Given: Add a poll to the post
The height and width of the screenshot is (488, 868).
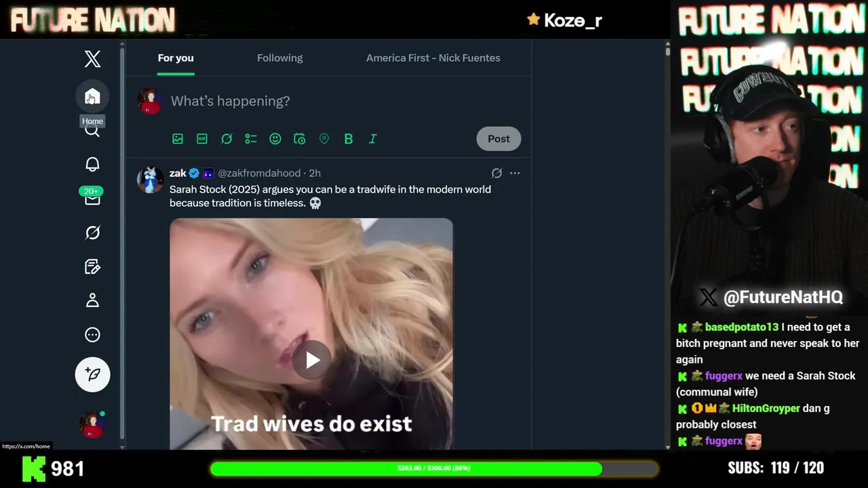Looking at the screenshot, I should tap(251, 138).
